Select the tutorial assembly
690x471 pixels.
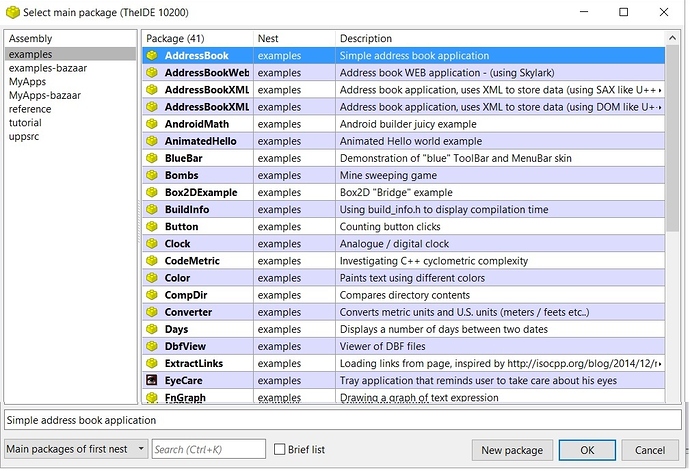pos(25,123)
